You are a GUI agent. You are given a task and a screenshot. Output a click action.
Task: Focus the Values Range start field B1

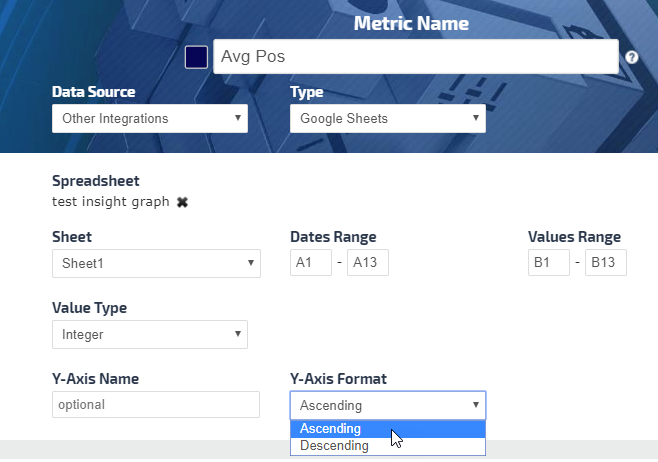pyautogui.click(x=548, y=263)
